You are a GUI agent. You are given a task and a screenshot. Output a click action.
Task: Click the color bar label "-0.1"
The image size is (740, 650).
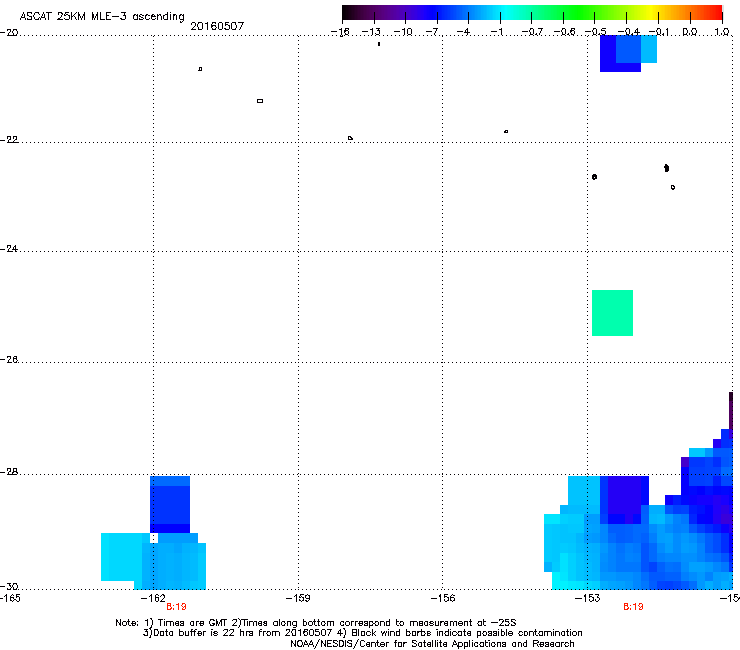pos(659,32)
